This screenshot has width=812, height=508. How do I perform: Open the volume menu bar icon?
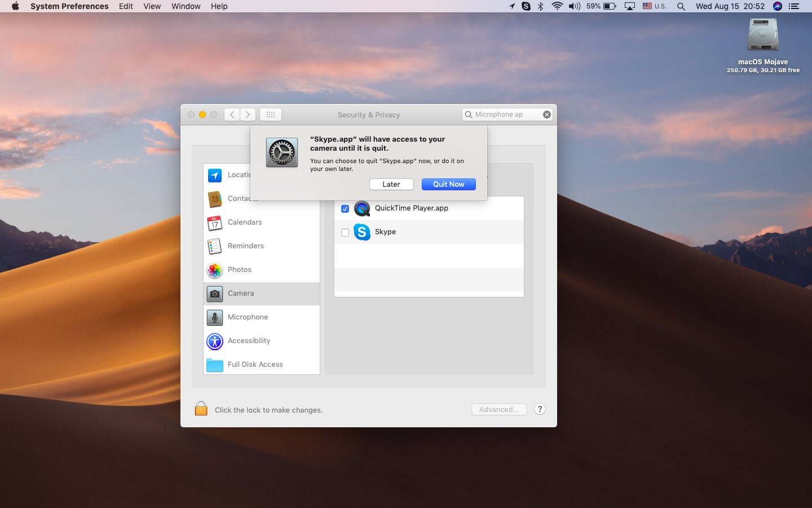575,6
